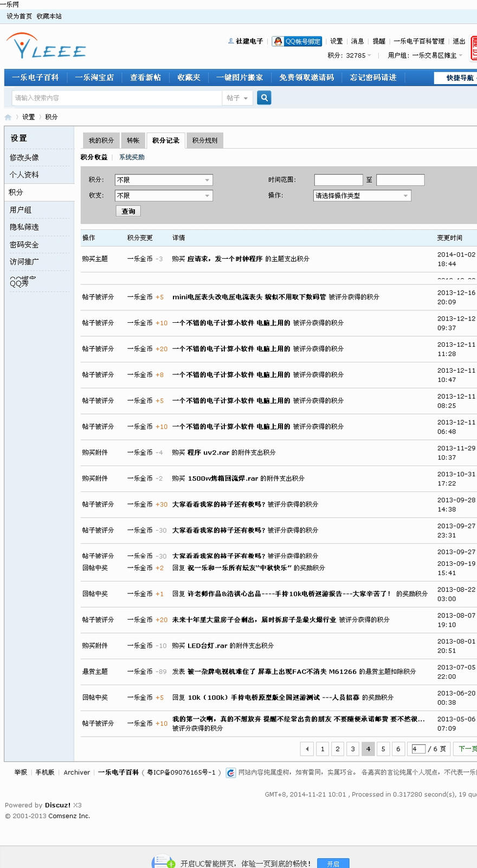Click 设为首页 link

pyautogui.click(x=19, y=16)
